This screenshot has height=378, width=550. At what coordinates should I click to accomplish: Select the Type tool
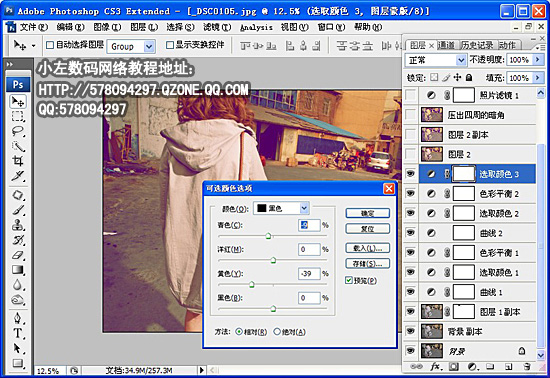pos(18,333)
